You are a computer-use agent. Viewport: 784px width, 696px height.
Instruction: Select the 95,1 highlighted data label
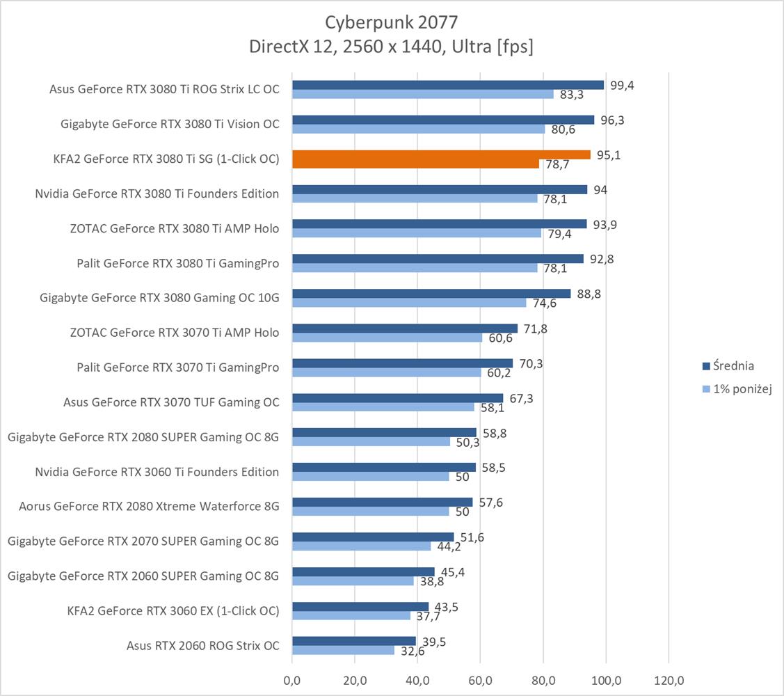coord(607,155)
